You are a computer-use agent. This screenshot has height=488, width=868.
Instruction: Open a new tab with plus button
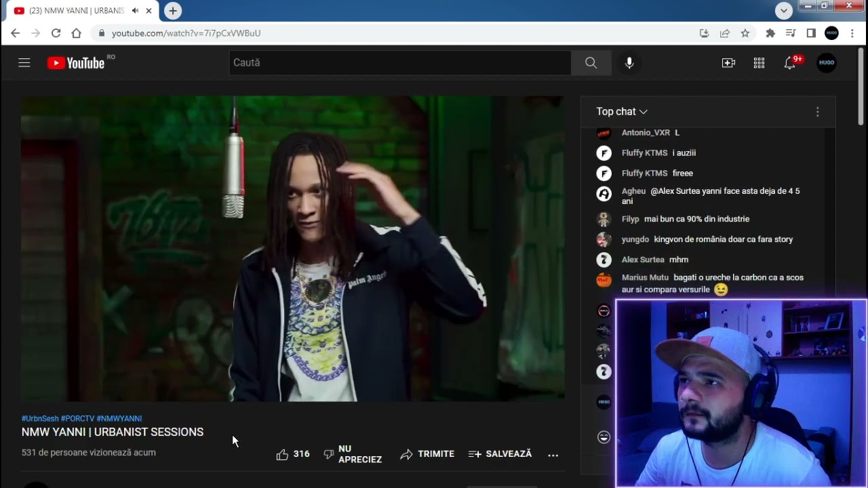[173, 11]
